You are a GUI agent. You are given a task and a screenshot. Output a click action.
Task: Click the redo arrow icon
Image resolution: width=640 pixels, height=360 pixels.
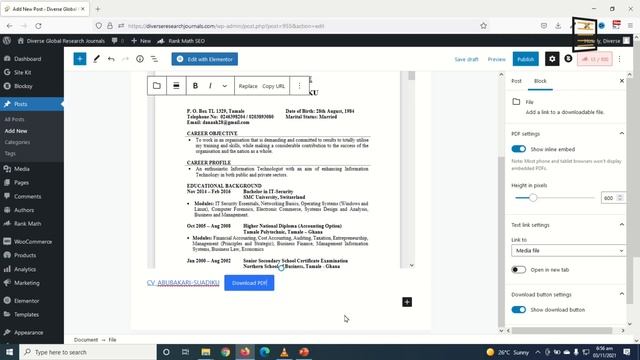[x=125, y=59]
